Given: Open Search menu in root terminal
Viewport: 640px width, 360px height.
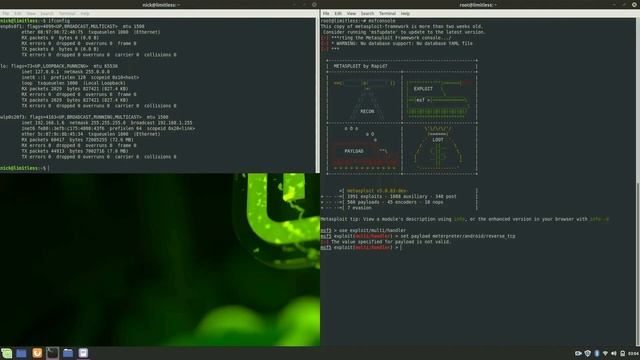Looking at the screenshot, I should pyautogui.click(x=367, y=13).
